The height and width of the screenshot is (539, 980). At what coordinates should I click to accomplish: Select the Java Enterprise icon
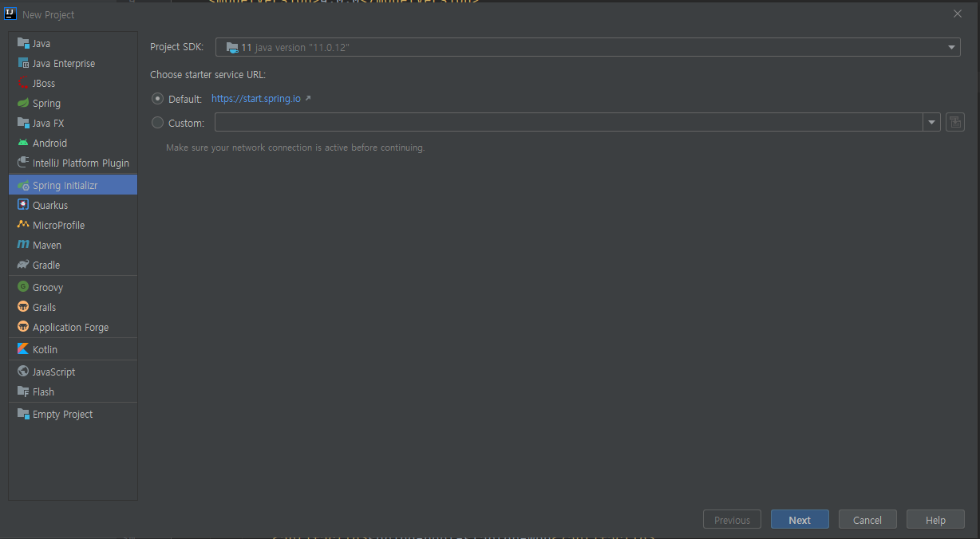23,63
